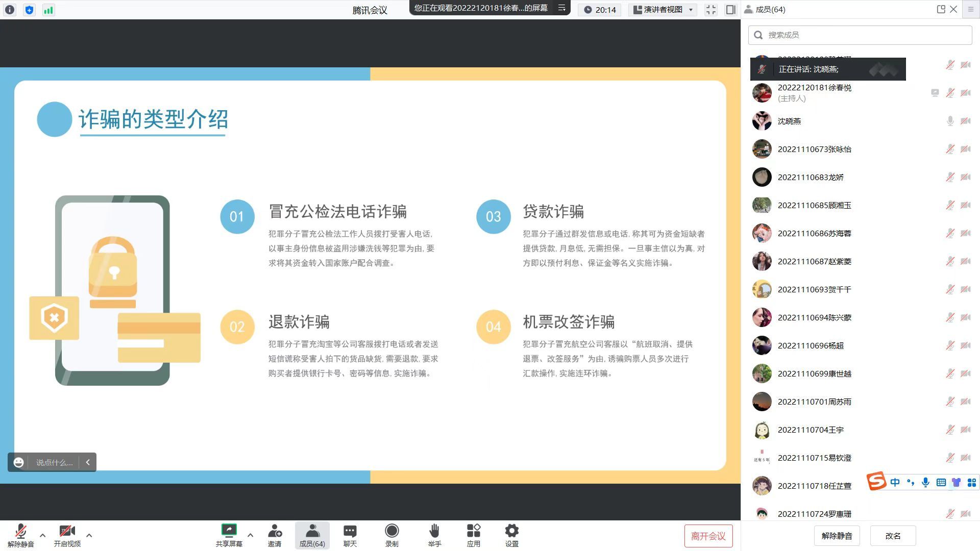Click the 离开会议 leave button
The width and height of the screenshot is (980, 551).
point(708,536)
